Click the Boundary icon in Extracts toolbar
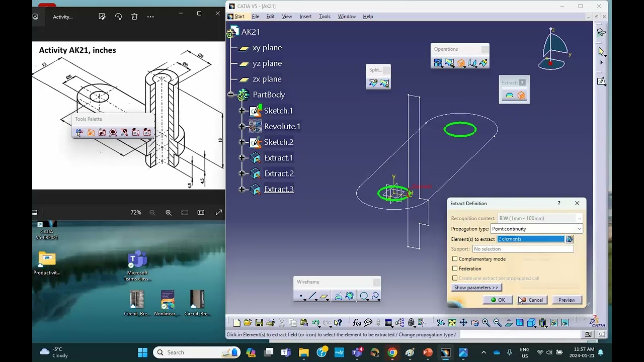This screenshot has height=362, width=644. pyautogui.click(x=509, y=96)
